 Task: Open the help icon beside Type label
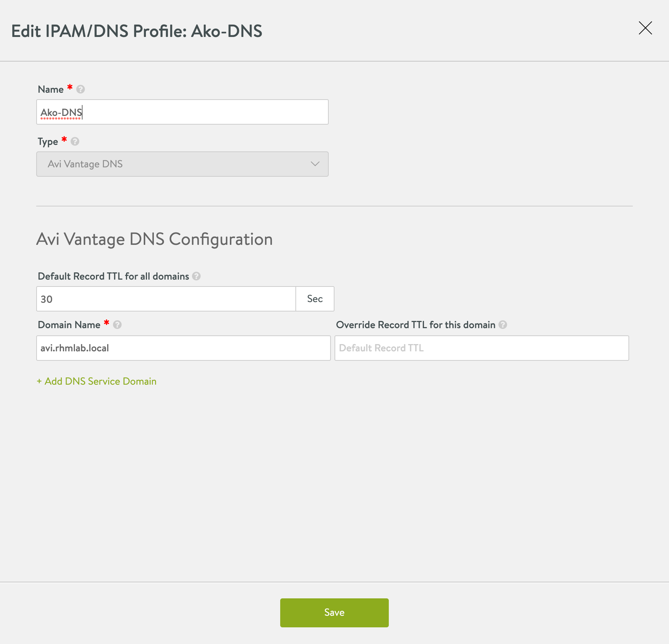point(75,141)
